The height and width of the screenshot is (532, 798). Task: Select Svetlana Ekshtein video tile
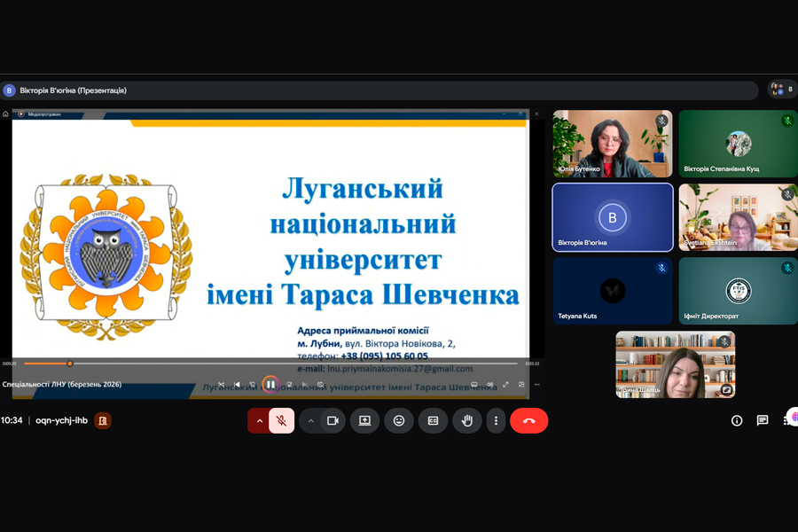tap(739, 217)
